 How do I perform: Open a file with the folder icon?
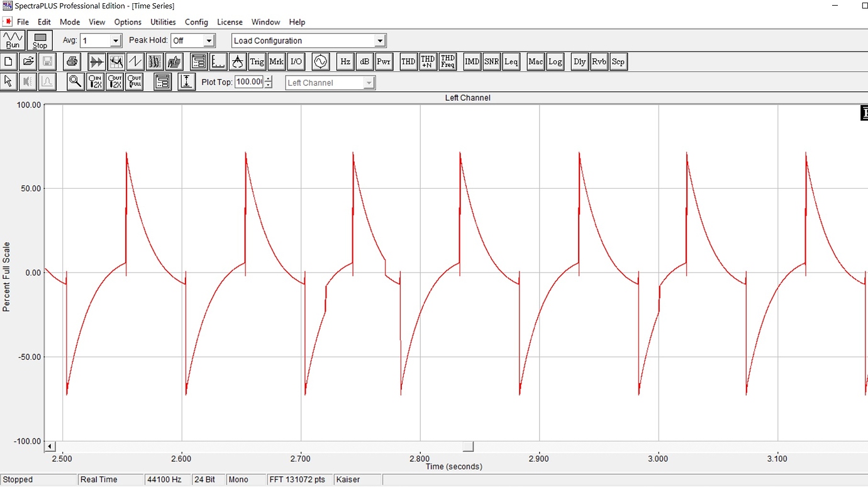(x=28, y=62)
